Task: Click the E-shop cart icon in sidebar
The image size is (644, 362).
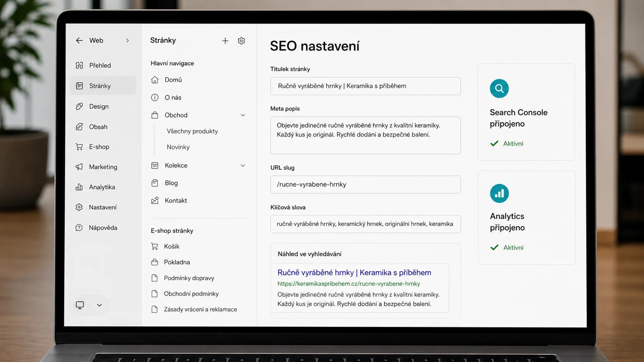Action: click(x=79, y=147)
